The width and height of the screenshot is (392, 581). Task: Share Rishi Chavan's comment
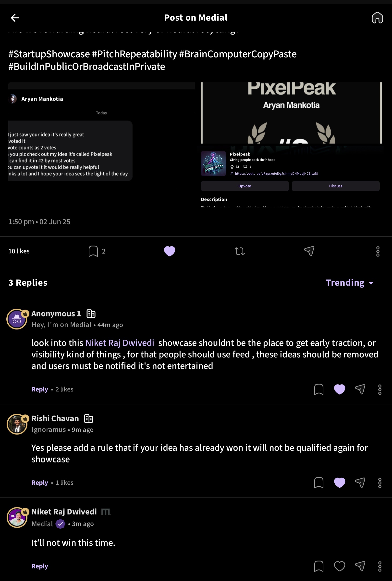tap(360, 483)
